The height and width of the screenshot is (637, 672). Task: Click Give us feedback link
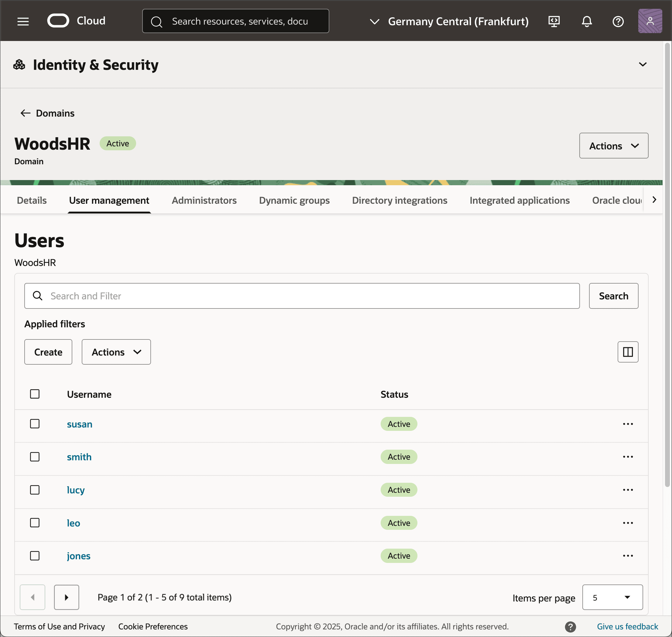pyautogui.click(x=627, y=626)
